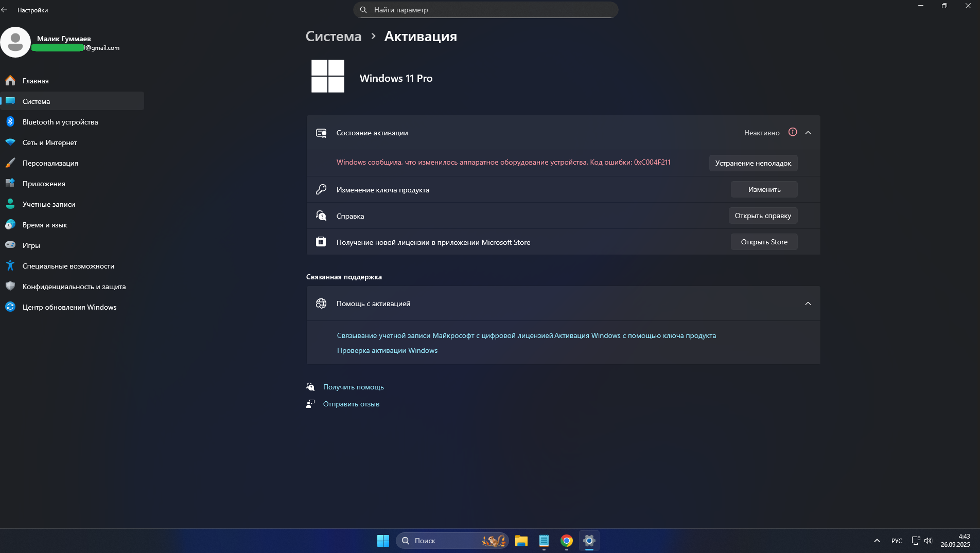This screenshot has height=553, width=980.
Task: Open Главная in the sidebar
Action: click(72, 81)
